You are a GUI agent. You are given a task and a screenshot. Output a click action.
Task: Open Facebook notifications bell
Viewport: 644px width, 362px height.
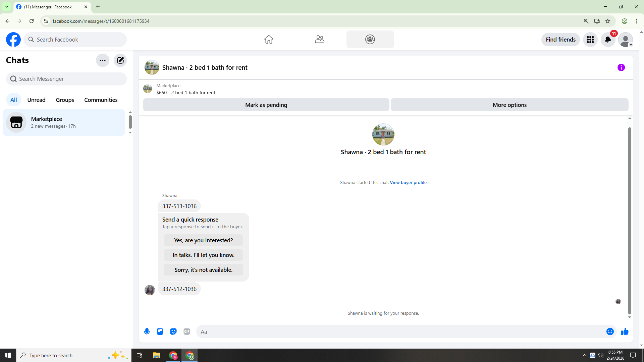pos(608,40)
